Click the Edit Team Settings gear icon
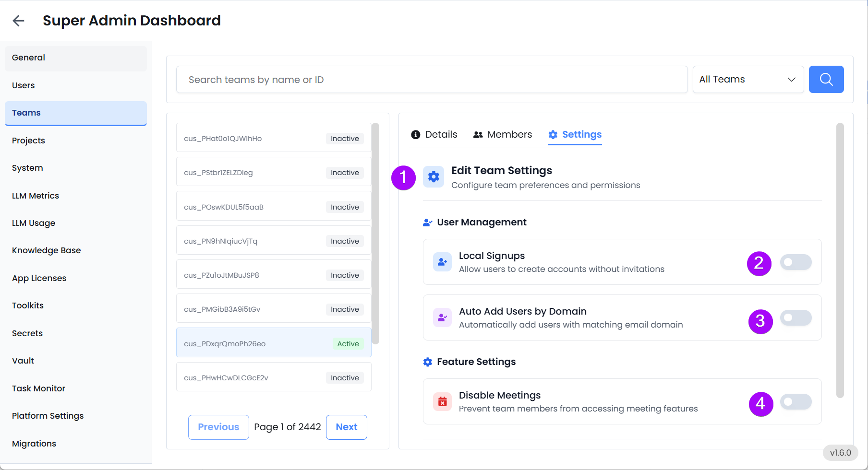This screenshot has width=868, height=470. pyautogui.click(x=434, y=177)
